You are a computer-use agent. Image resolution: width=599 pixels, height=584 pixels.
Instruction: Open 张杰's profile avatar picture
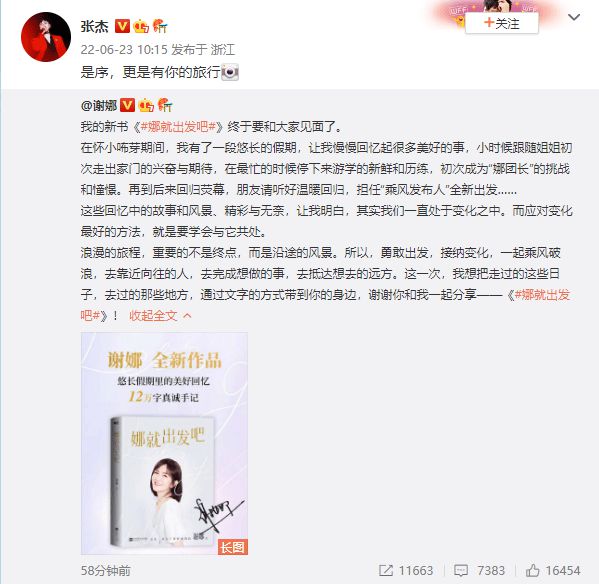pos(46,37)
